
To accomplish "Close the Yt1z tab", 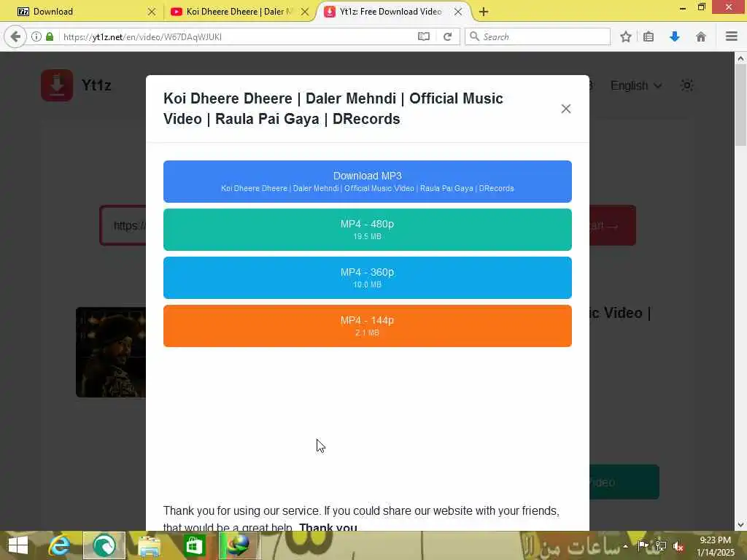I will pyautogui.click(x=458, y=12).
